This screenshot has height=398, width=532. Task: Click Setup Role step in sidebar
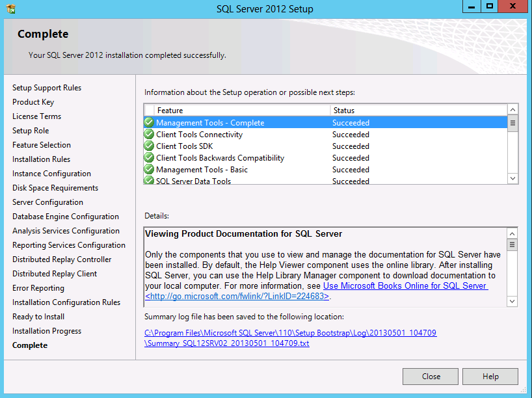coord(31,131)
